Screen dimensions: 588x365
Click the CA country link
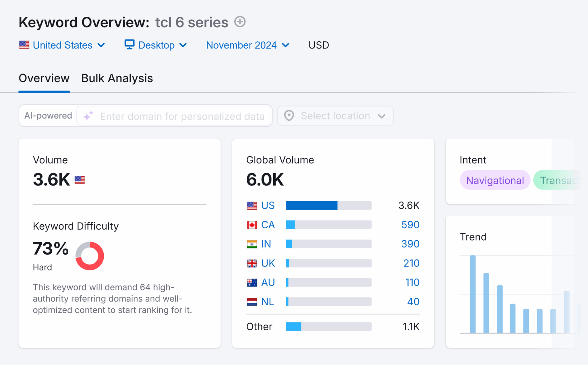pyautogui.click(x=268, y=225)
